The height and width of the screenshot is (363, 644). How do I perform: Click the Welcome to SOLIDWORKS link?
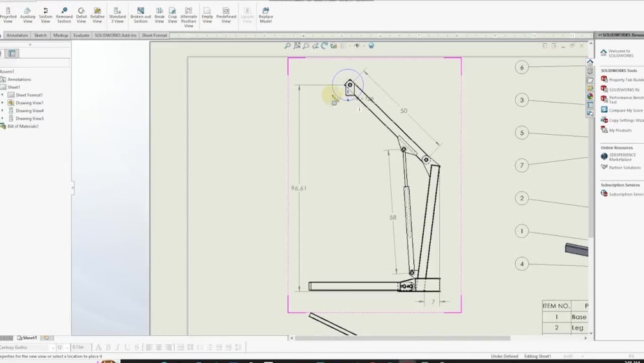click(x=620, y=53)
